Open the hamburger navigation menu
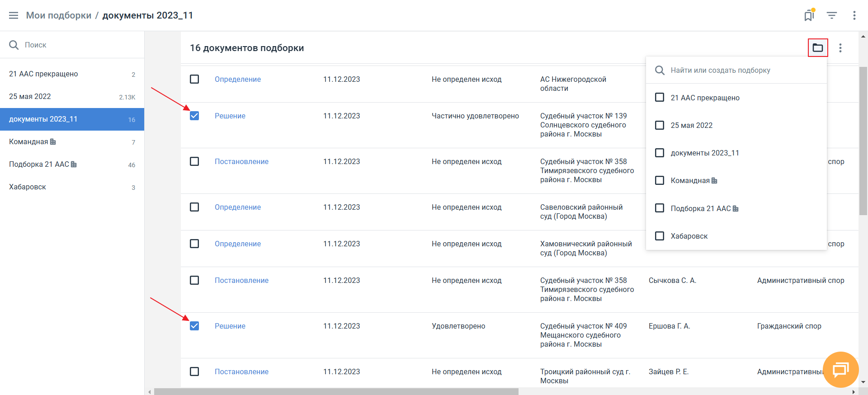 click(x=14, y=15)
